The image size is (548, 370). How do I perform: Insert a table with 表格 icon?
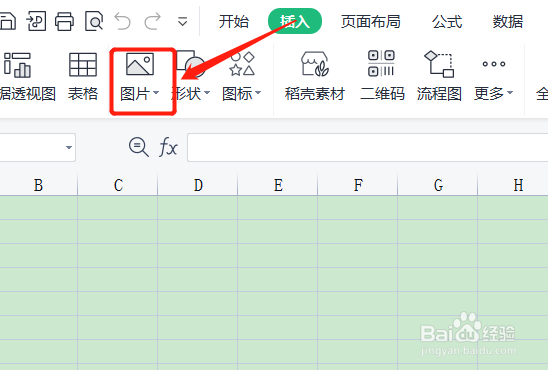[83, 77]
